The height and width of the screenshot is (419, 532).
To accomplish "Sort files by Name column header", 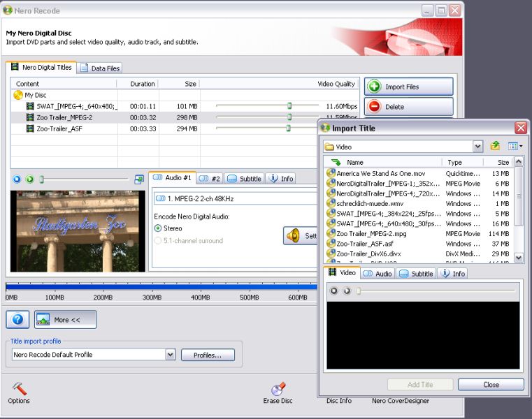I will (x=383, y=163).
